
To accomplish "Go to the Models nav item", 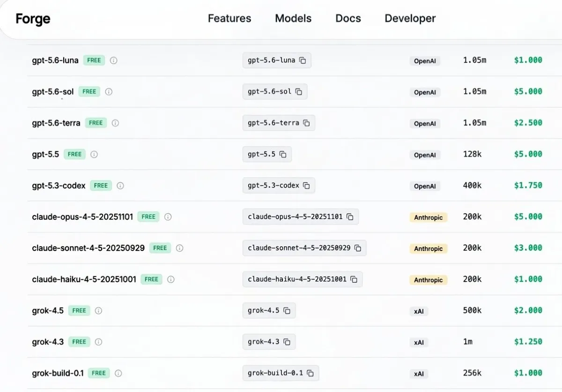I will (293, 19).
